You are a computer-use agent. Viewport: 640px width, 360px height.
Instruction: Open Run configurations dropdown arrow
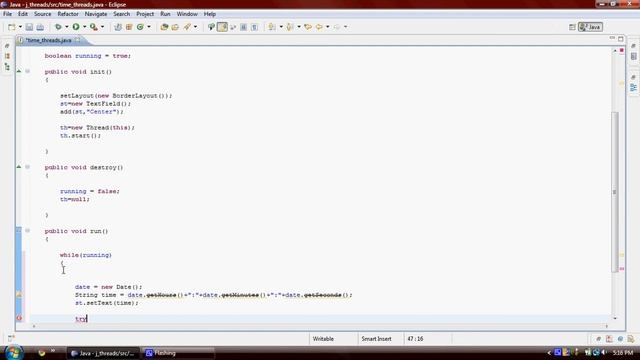pos(84,27)
